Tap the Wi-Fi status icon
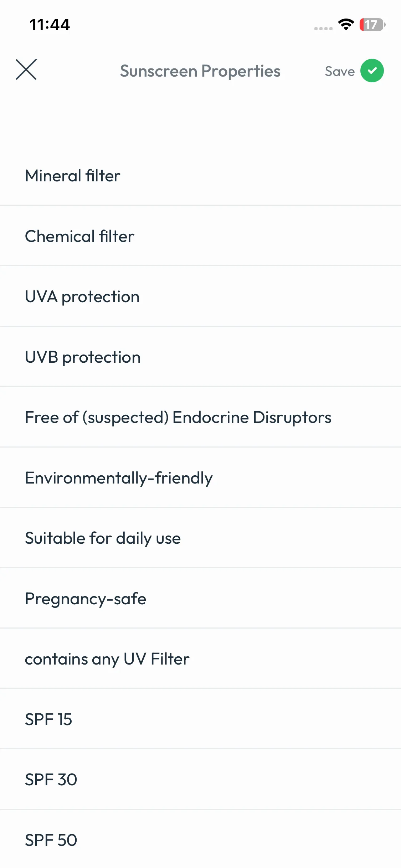Viewport: 401px width, 868px height. click(346, 25)
